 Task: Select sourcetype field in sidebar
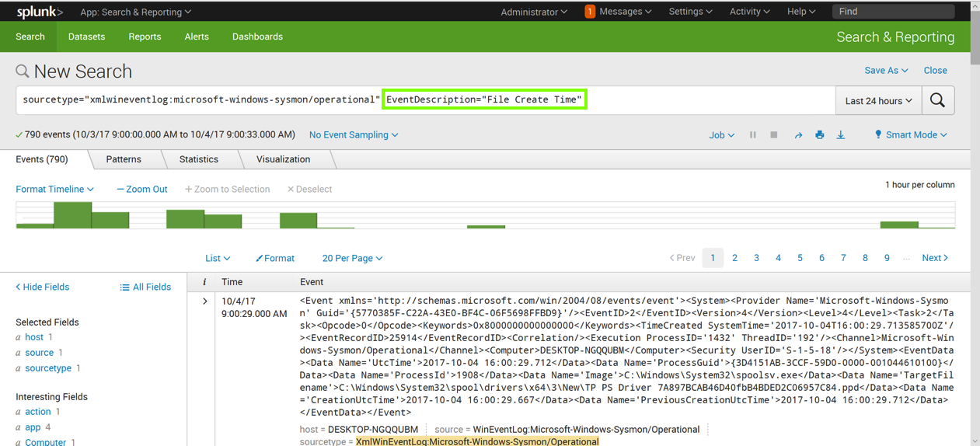click(x=48, y=368)
